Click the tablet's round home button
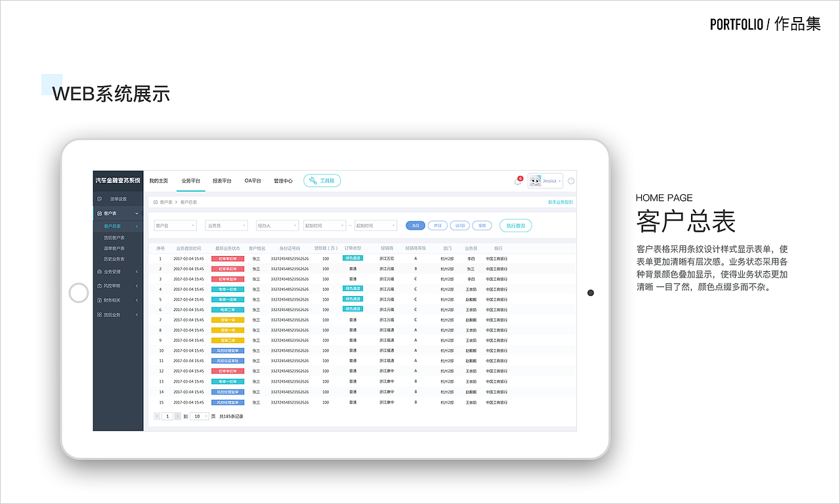 [79, 293]
